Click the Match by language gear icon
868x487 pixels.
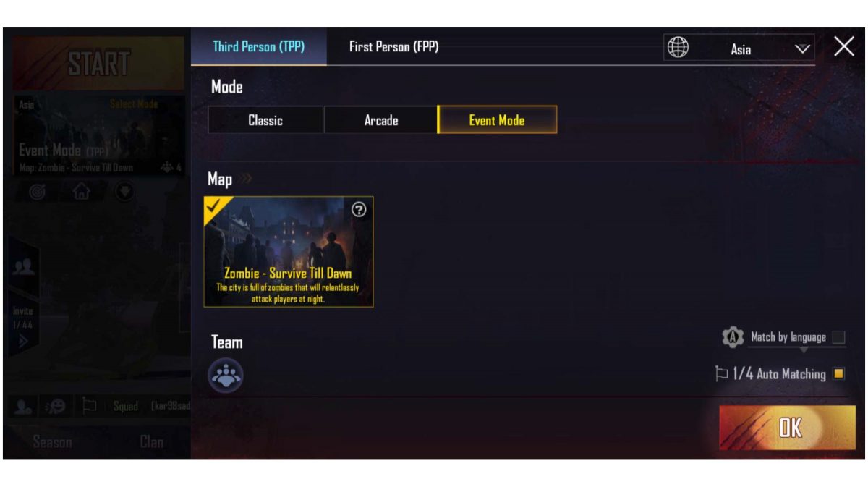point(733,337)
